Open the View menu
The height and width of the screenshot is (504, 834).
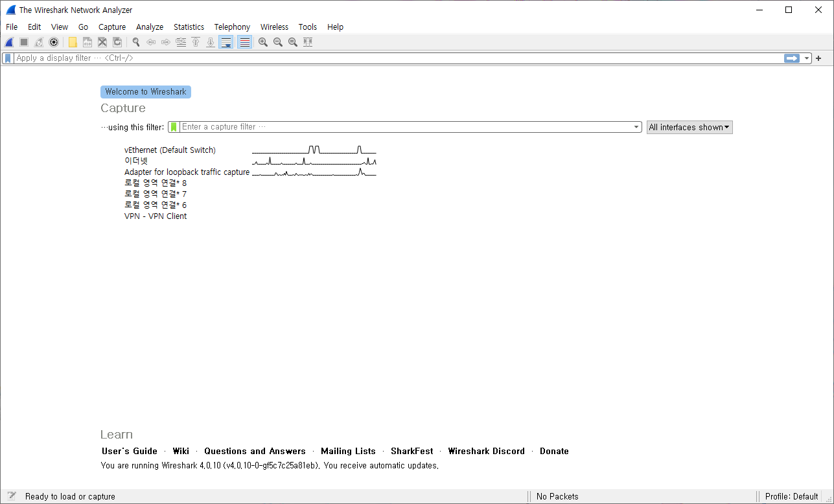60,27
